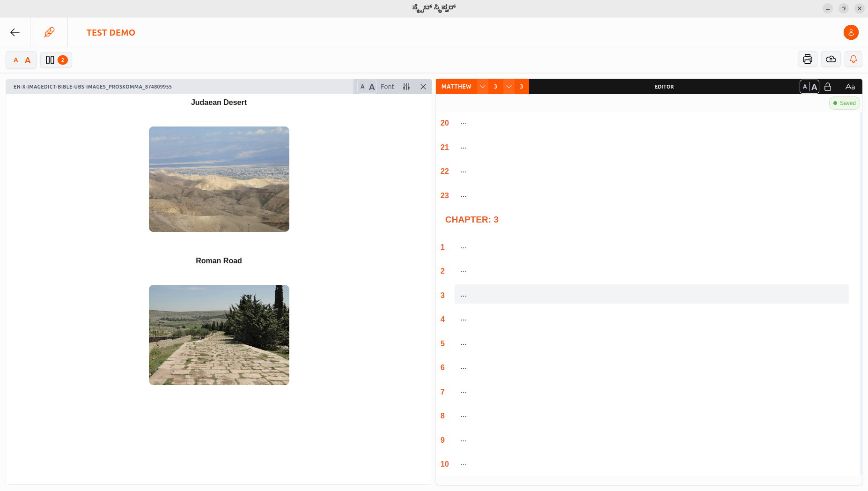Click the Saved status badge

coord(844,103)
